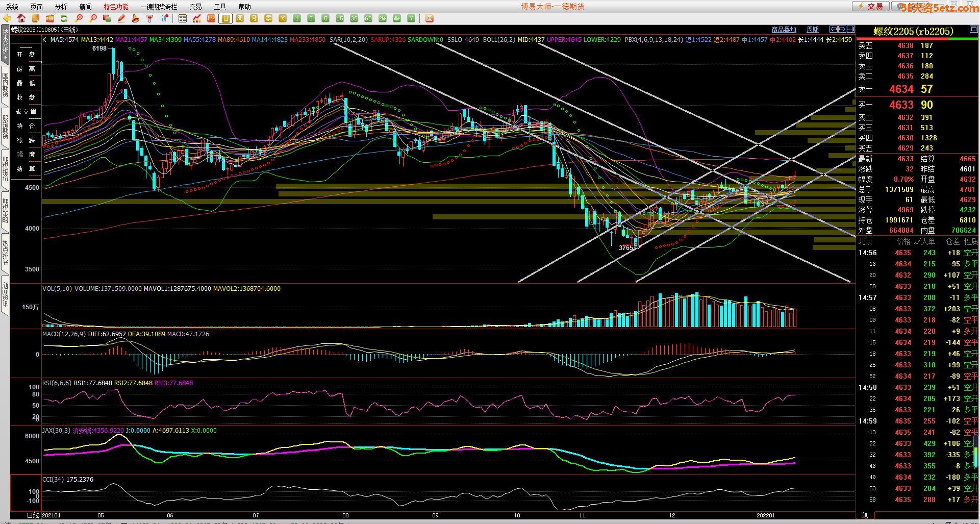
Task: Open the 分析 menu
Action: pyautogui.click(x=61, y=7)
